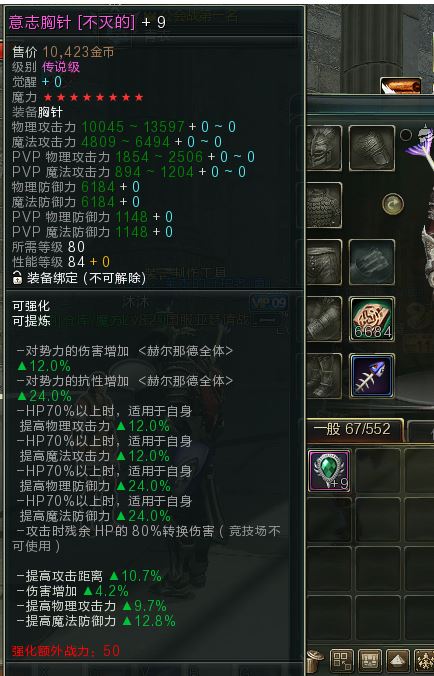Click the lock icon beside 装备绑定
The image size is (434, 676).
point(17,277)
